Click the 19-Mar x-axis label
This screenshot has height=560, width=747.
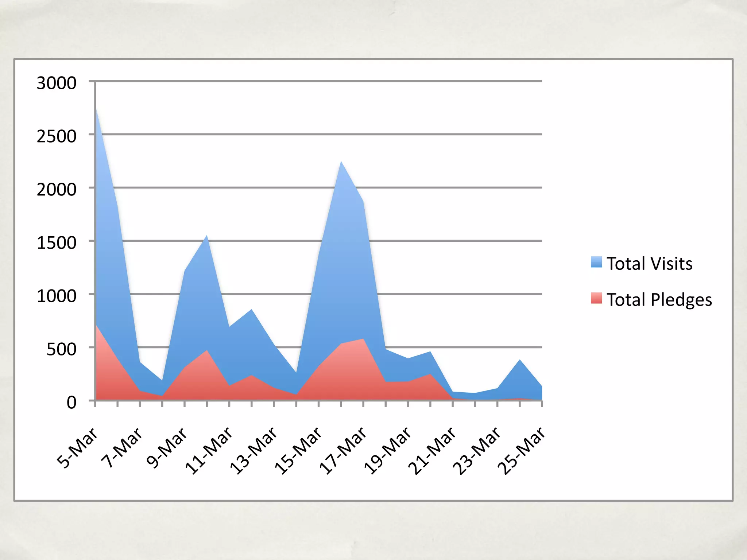[x=387, y=451]
